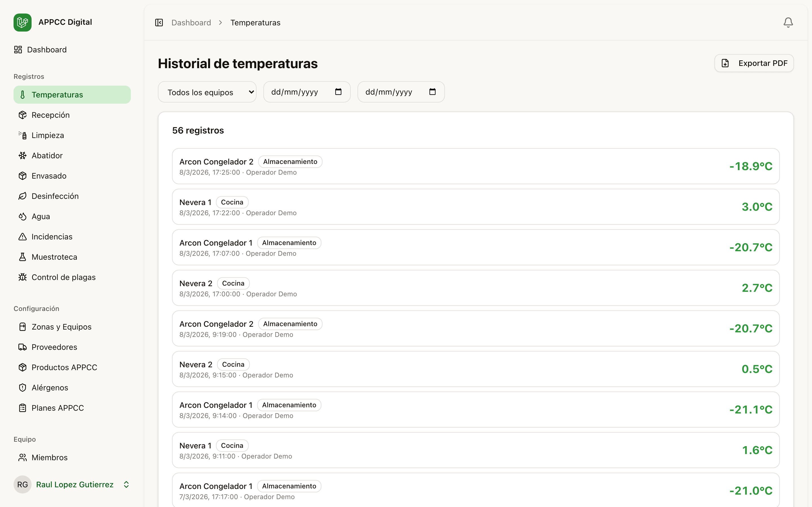
Task: Click the APPCC Digital logo
Action: [22, 22]
